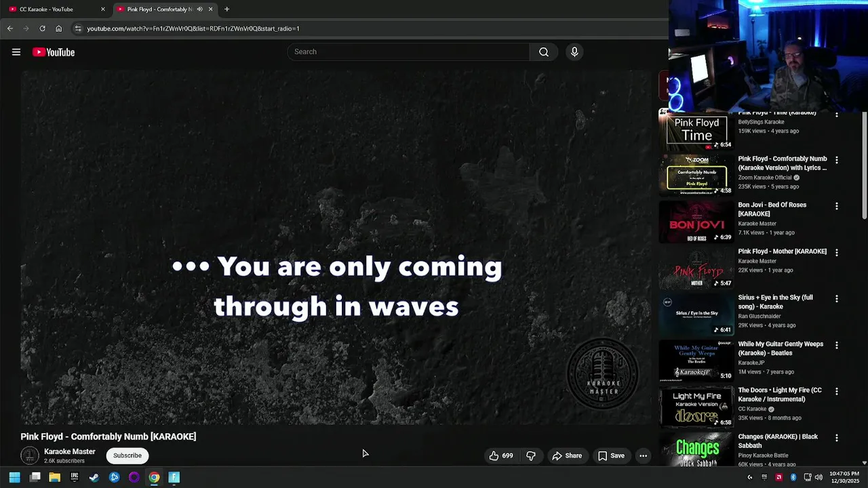Open options for Sirius Eye in the Sky
The image size is (868, 488).
(836, 298)
